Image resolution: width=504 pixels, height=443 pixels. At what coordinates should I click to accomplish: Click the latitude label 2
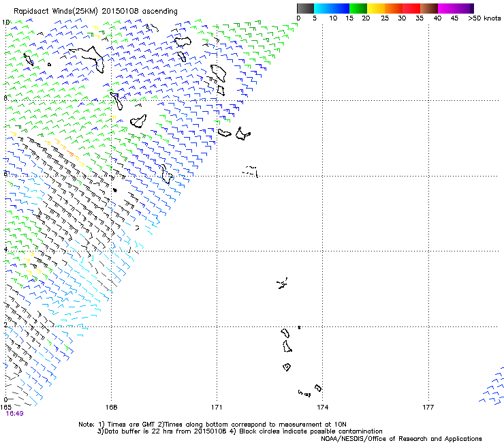click(x=5, y=324)
